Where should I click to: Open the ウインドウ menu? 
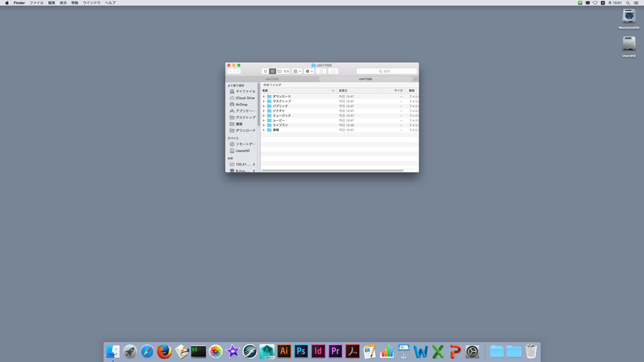point(91,3)
